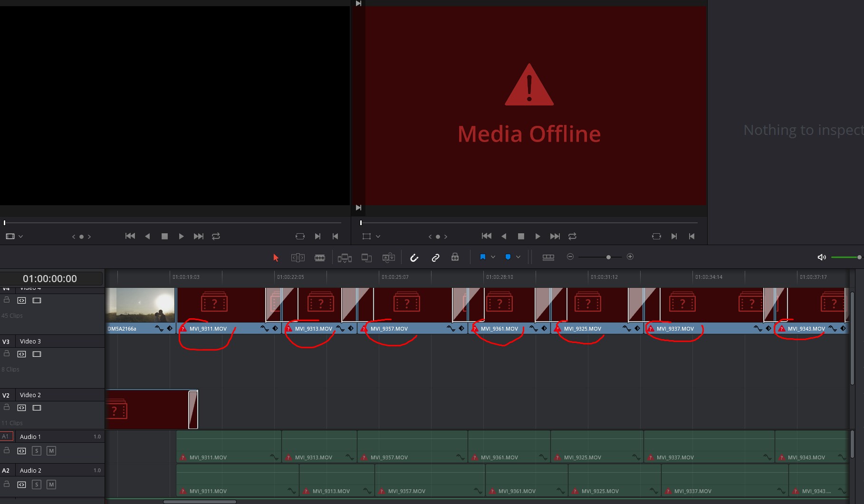This screenshot has width=864, height=504.
Task: Click the horizontal timeline scrollbar
Action: [x=200, y=501]
